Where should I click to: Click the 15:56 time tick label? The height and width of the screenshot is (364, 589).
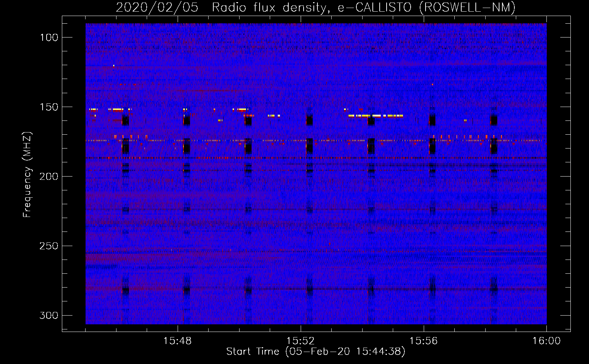coord(423,341)
